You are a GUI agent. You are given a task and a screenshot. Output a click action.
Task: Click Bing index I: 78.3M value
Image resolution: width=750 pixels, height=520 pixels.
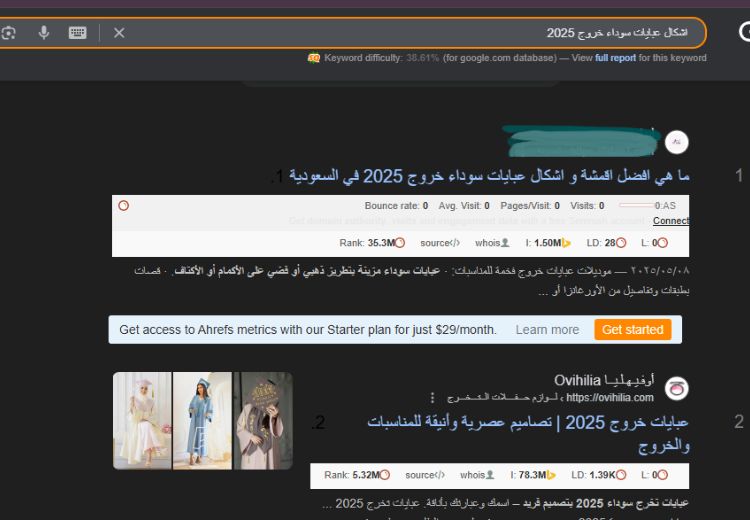tap(528, 475)
